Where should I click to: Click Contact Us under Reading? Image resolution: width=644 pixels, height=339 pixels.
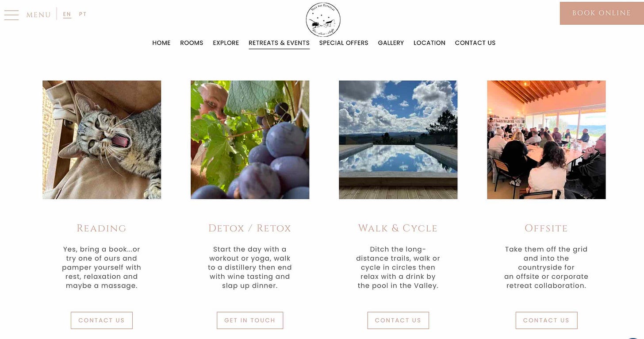[x=102, y=320]
